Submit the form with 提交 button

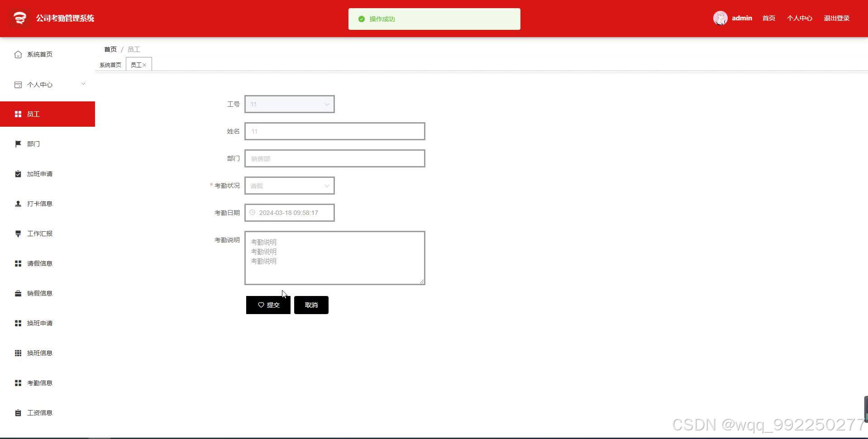click(x=268, y=305)
